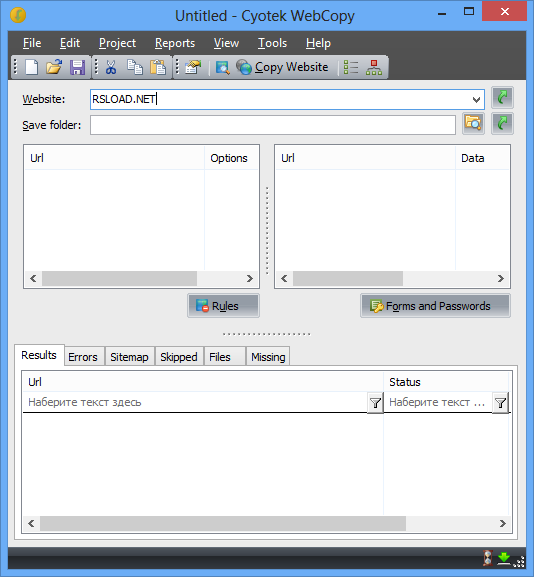Screen dimensions: 534x577
Task: Open the Edit menu
Action: pos(70,43)
